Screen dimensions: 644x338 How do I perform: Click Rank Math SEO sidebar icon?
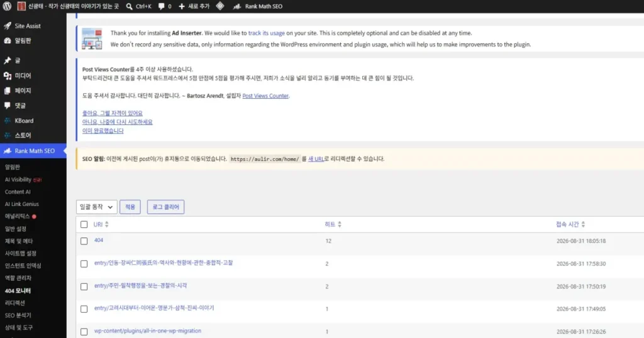click(8, 151)
